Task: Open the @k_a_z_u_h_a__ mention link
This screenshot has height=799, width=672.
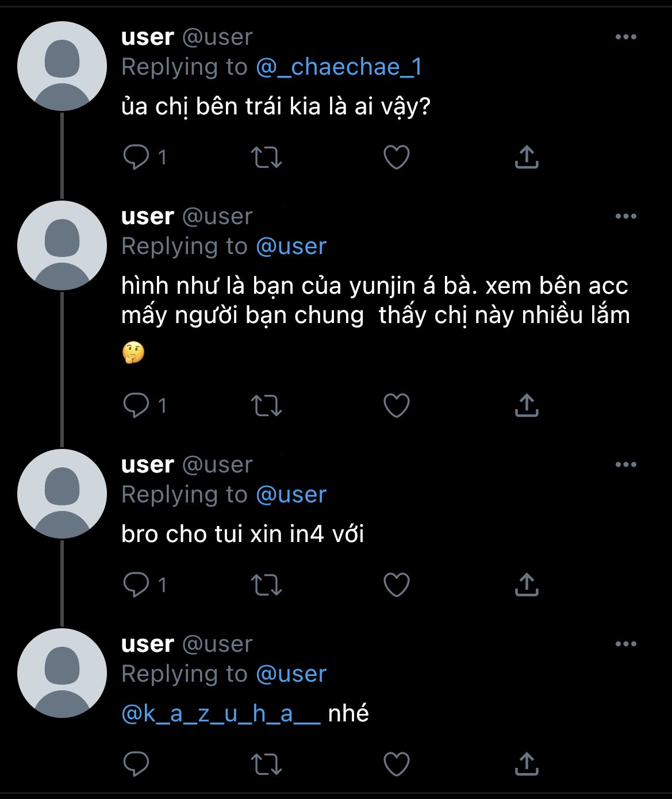Action: pos(221,713)
